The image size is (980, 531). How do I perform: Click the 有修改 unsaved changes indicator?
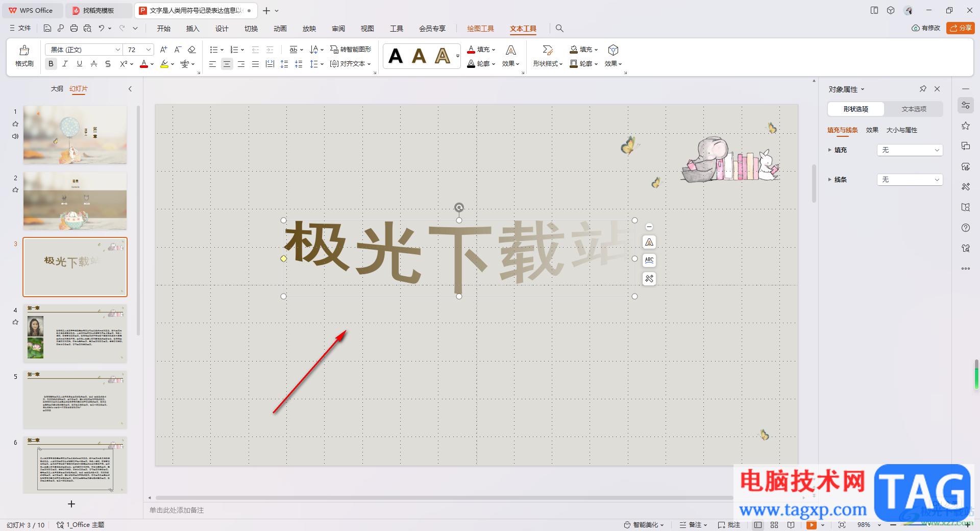(926, 28)
